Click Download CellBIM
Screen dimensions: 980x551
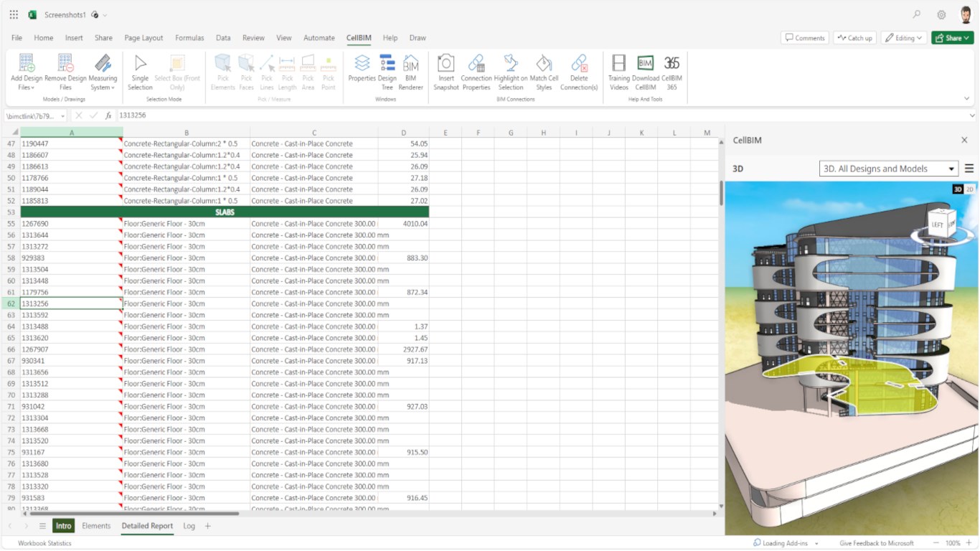click(646, 72)
